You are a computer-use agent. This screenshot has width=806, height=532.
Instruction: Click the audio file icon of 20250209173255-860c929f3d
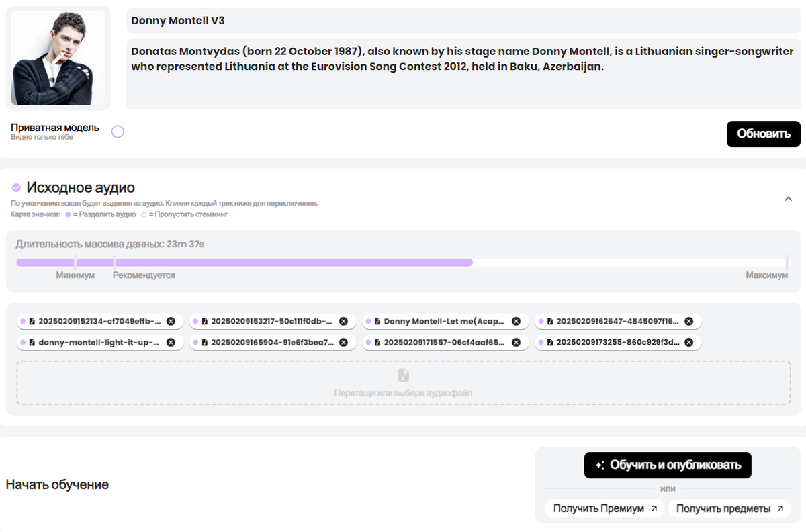click(x=550, y=343)
